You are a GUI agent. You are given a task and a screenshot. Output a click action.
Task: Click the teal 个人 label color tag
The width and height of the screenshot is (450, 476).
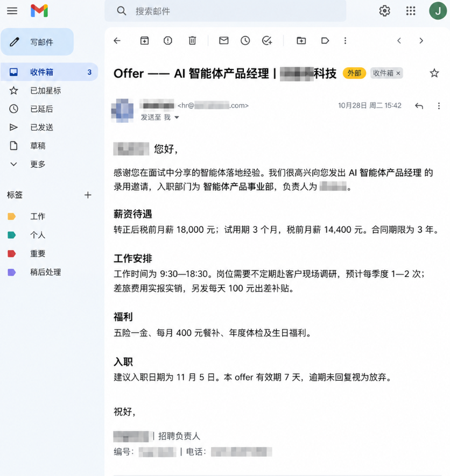point(11,235)
